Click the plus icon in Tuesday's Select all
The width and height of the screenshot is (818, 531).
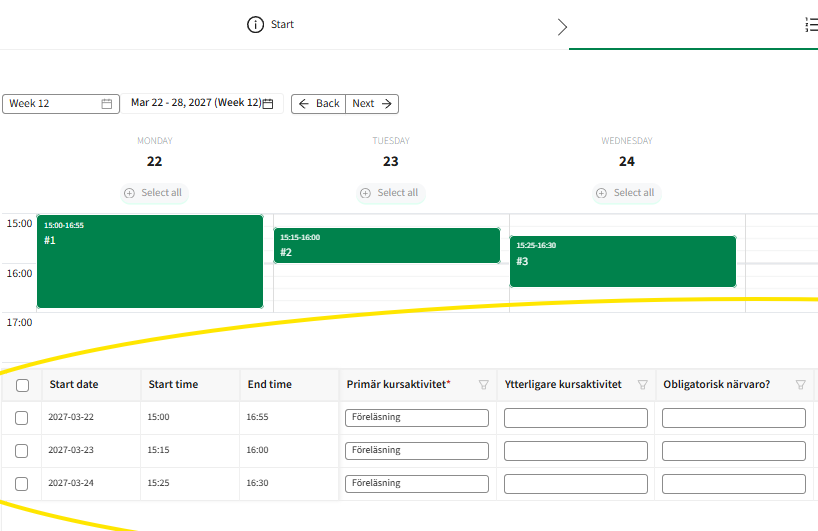coord(366,193)
